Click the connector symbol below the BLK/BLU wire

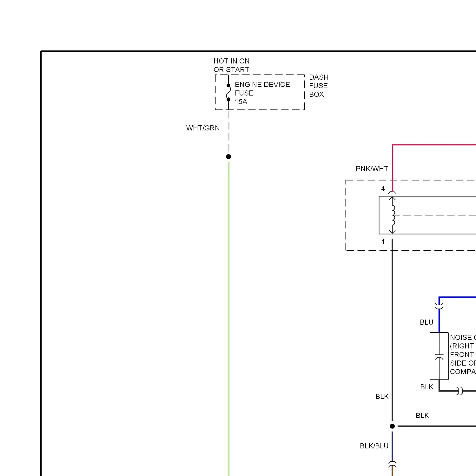pyautogui.click(x=393, y=464)
